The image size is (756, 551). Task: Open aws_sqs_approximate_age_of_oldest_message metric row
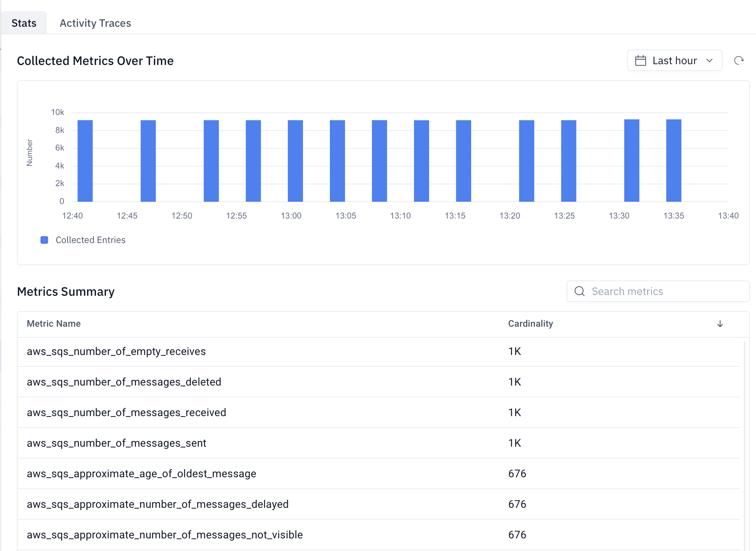click(141, 474)
